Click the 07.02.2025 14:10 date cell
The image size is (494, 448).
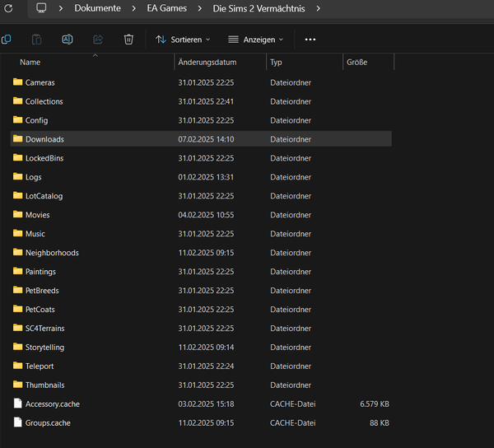[x=206, y=139]
